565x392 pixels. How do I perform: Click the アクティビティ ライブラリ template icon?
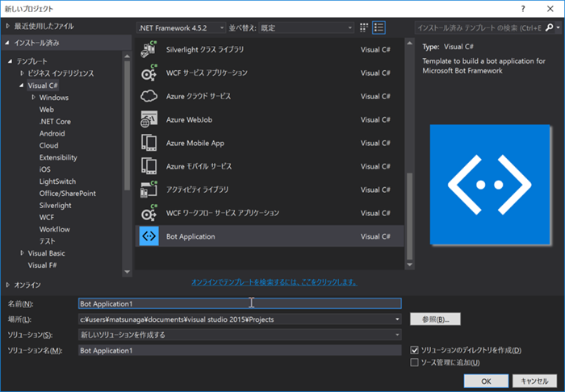coord(149,190)
